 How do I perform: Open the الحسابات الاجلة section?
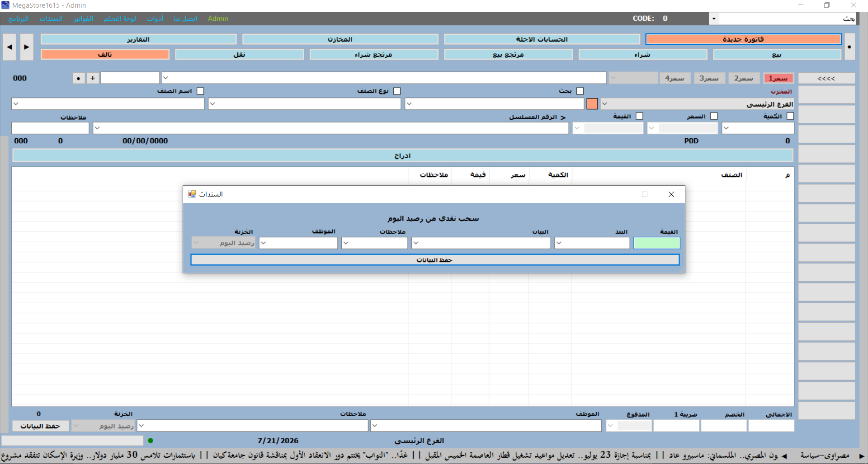(542, 39)
